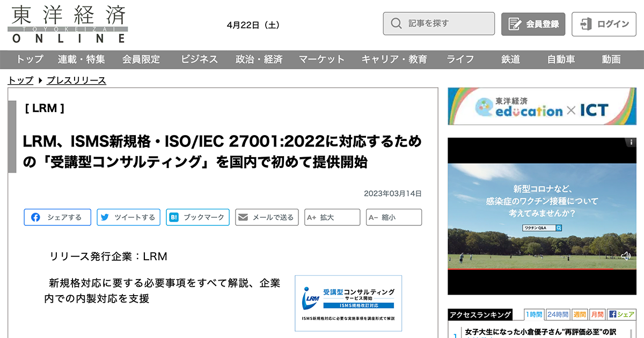Open ranked article about 小倉優子さん
This screenshot has width=644, height=338.
point(541,332)
